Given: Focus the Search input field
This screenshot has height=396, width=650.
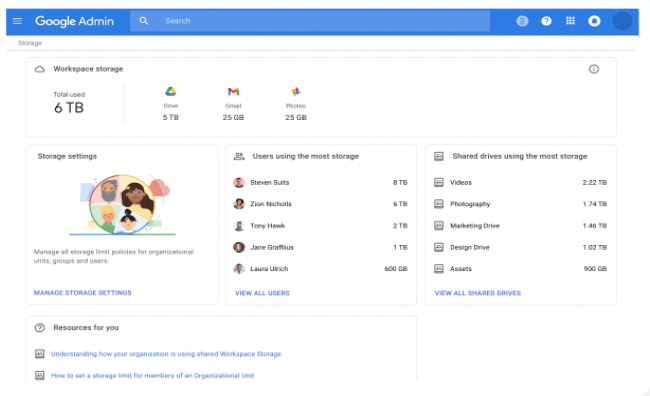Looking at the screenshot, I should coord(310,21).
